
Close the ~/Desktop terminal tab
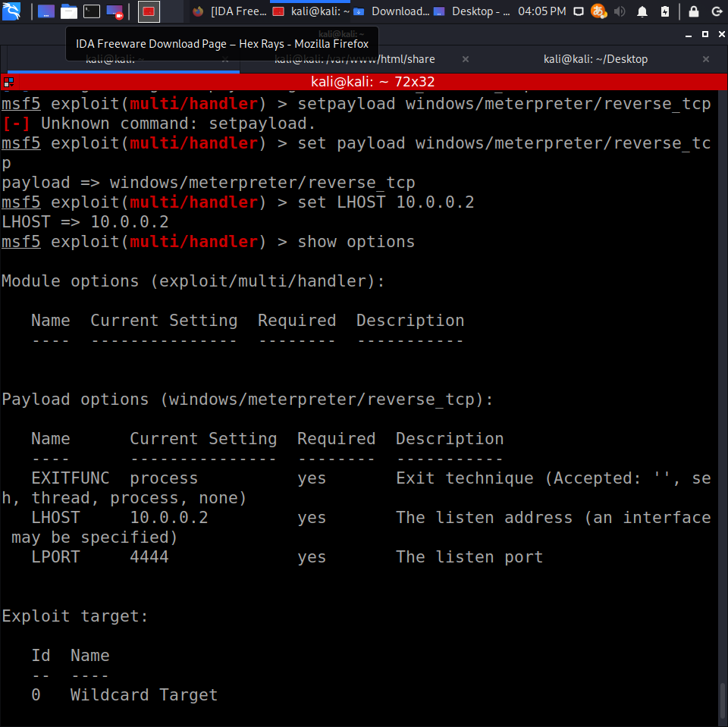pos(706,59)
